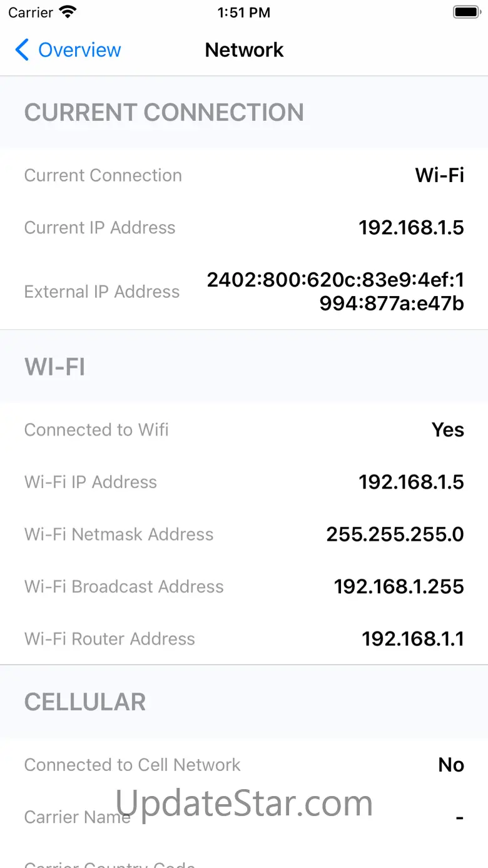Tap the Connected to Cell Network row

point(244,765)
